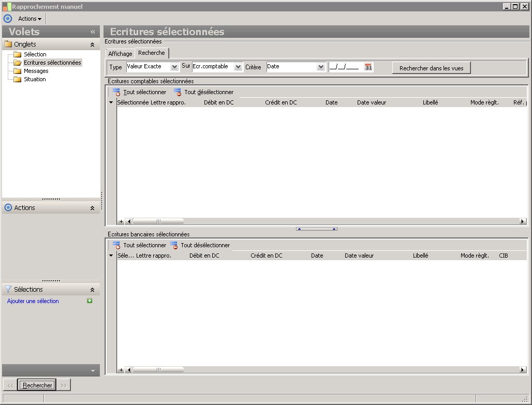Viewport: 532px width, 405px height.
Task: Open the Ecritures sélectionnées folder in tree
Action: click(52, 63)
